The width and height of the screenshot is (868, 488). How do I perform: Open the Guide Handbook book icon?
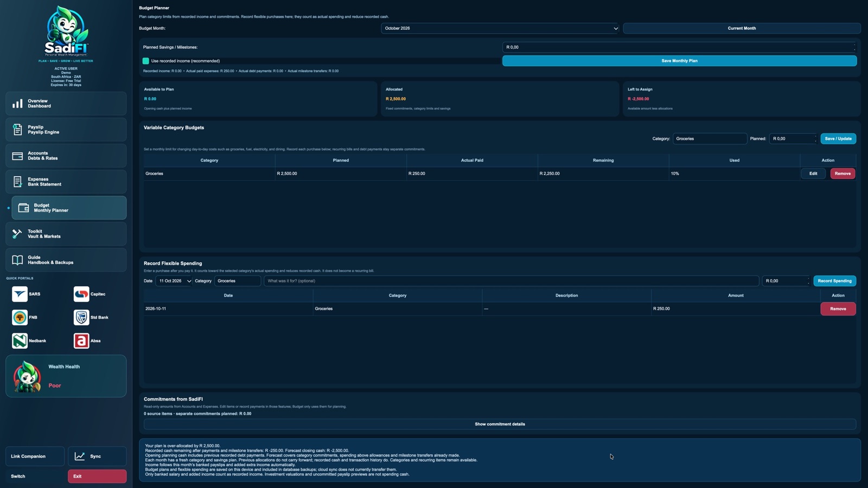coord(17,260)
